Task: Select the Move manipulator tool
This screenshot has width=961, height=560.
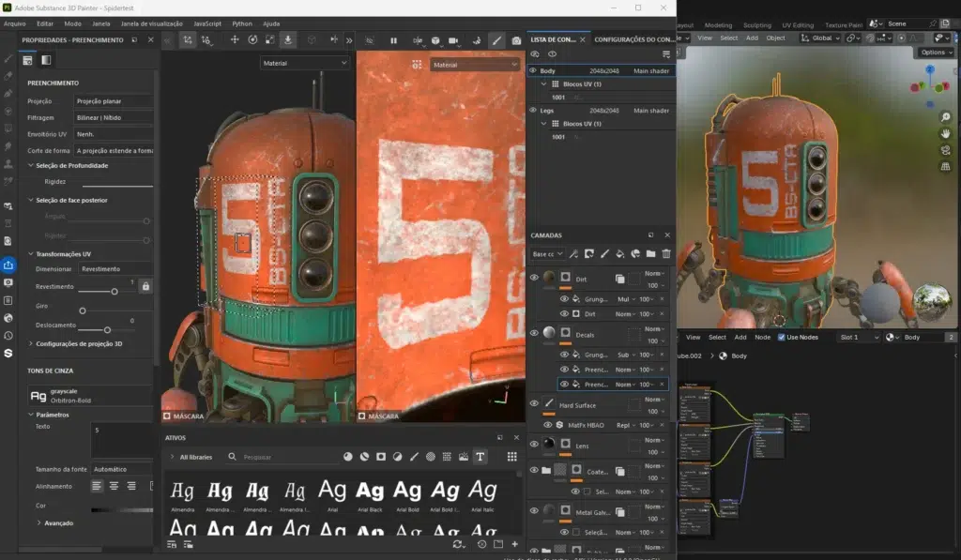Action: [233, 38]
